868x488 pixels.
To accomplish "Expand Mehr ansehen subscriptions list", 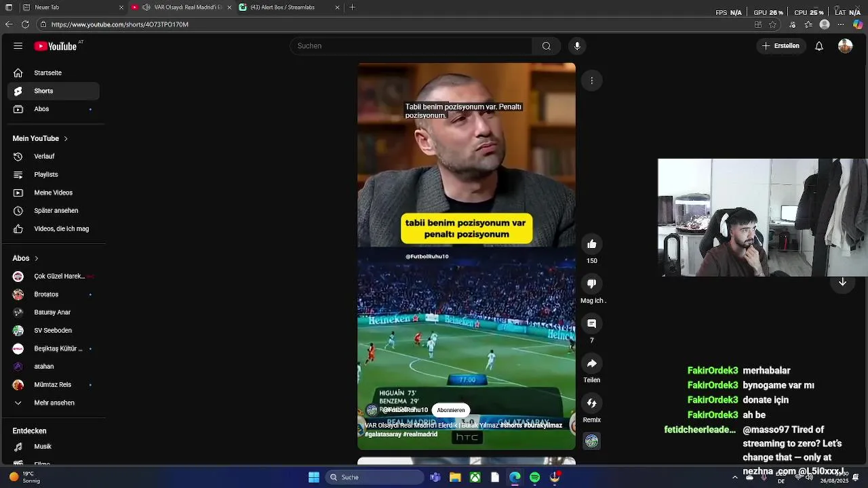I will 54,403.
